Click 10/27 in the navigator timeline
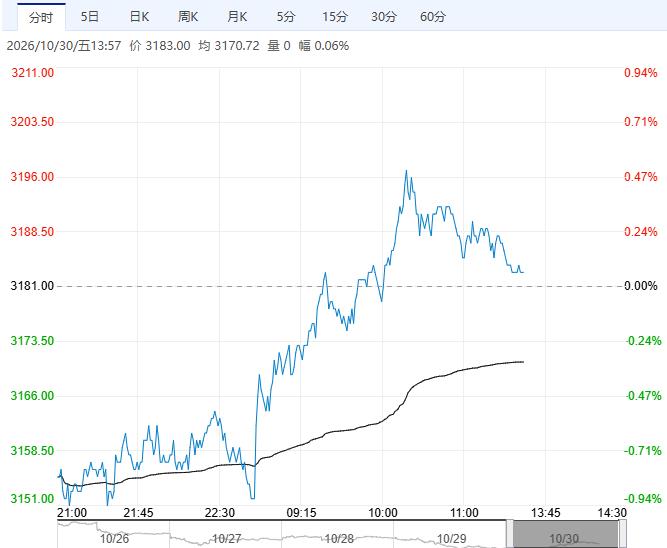Screen dimensions: 667x548 point(226,539)
